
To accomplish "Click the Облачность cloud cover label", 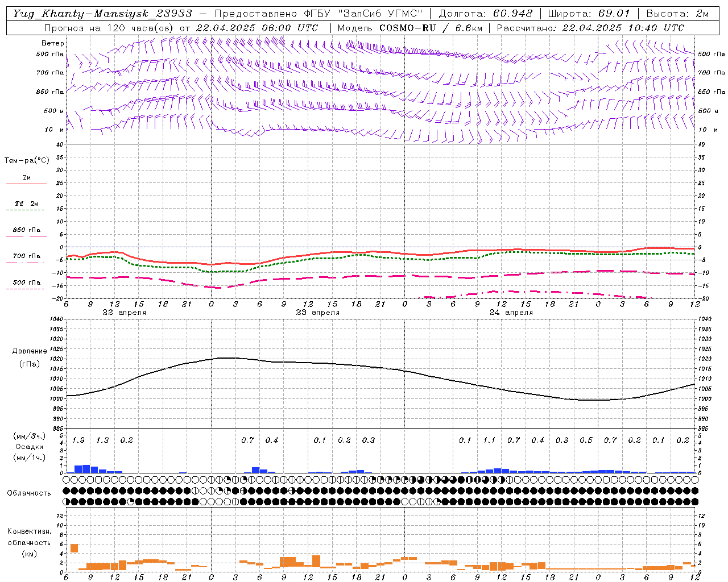I will (29, 493).
